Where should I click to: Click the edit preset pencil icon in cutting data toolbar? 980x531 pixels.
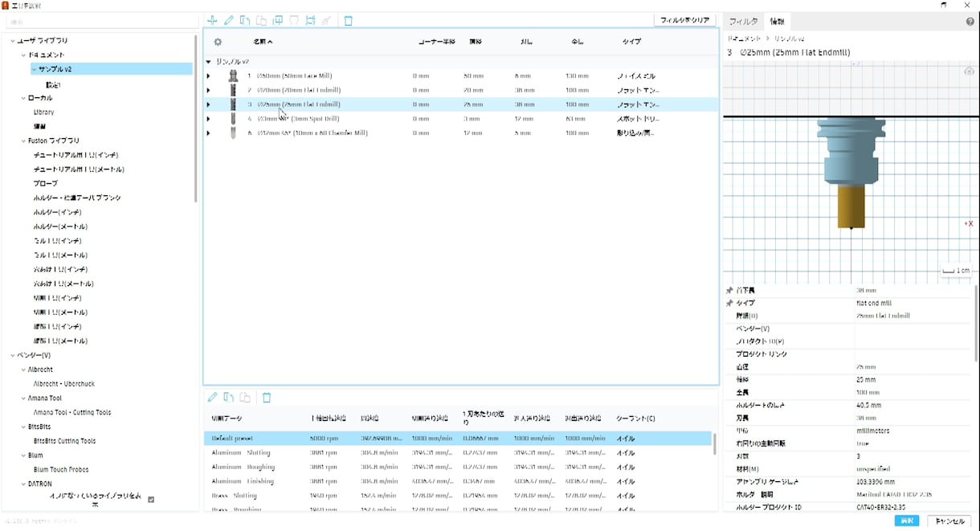tap(212, 398)
